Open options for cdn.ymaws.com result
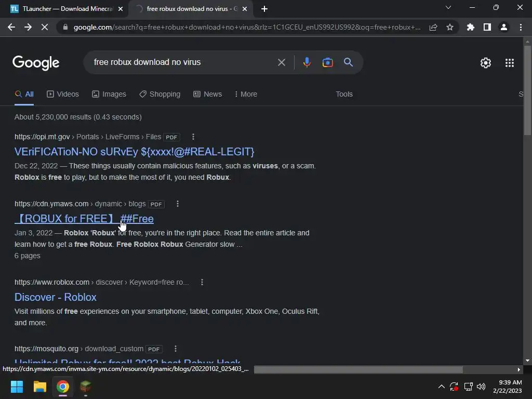 (x=178, y=204)
